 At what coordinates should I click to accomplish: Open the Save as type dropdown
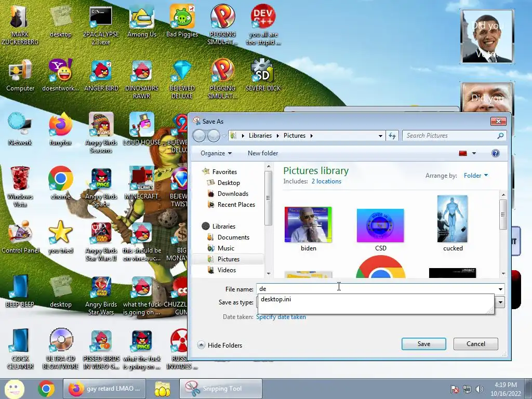click(x=500, y=302)
